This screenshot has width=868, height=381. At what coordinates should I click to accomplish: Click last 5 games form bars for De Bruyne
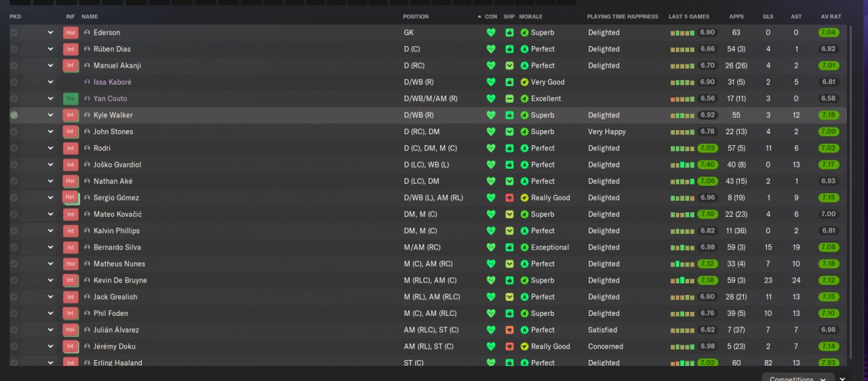coord(682,280)
